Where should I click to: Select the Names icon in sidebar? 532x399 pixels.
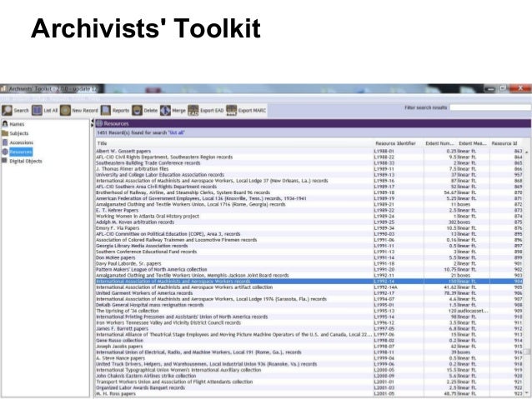click(5, 124)
